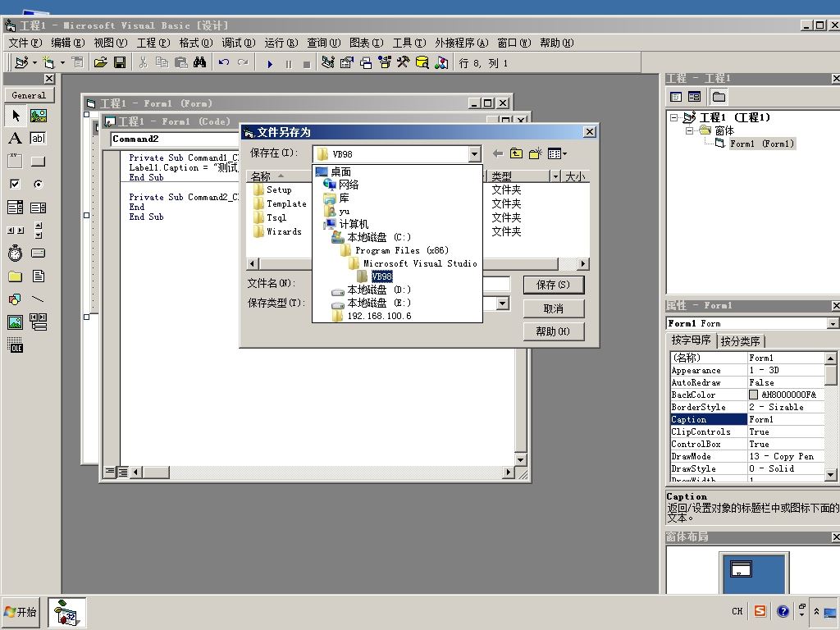This screenshot has height=630, width=840.
Task: Collapse the 窗体 folder node
Action: 690,130
